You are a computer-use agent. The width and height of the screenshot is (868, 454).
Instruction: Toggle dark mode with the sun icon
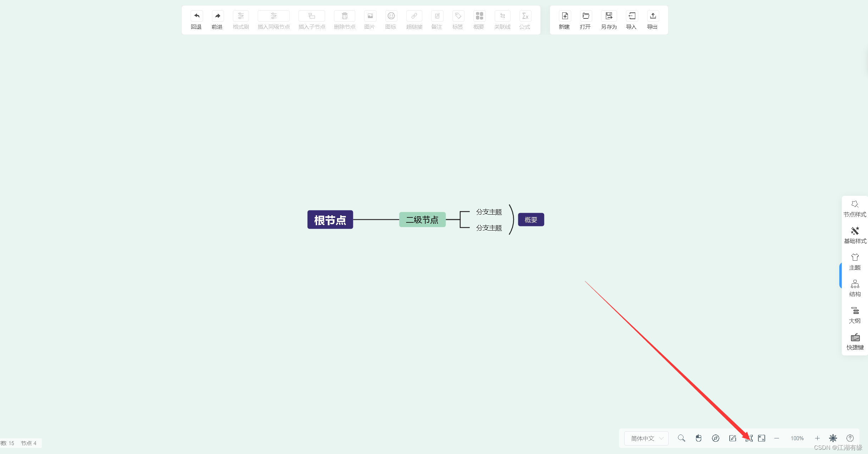click(x=833, y=438)
